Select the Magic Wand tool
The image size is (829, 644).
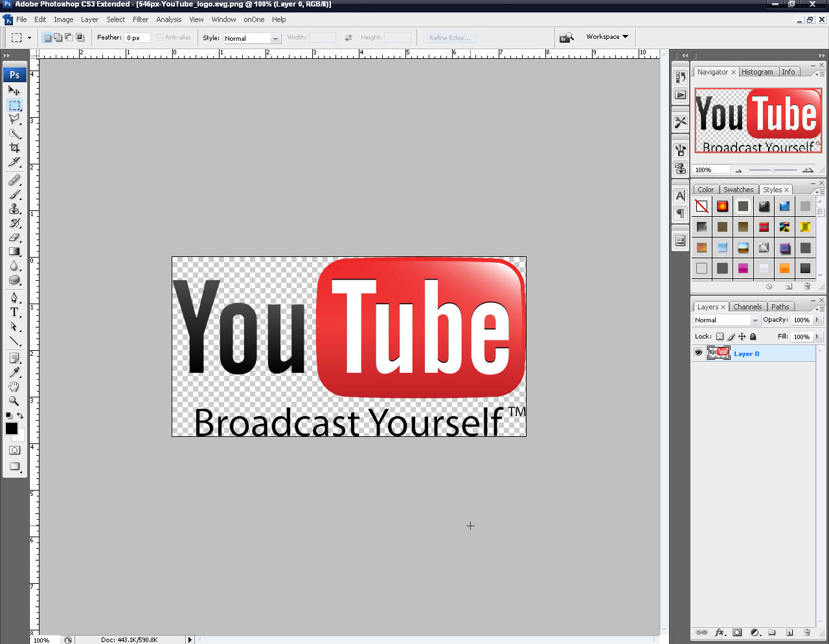point(14,133)
